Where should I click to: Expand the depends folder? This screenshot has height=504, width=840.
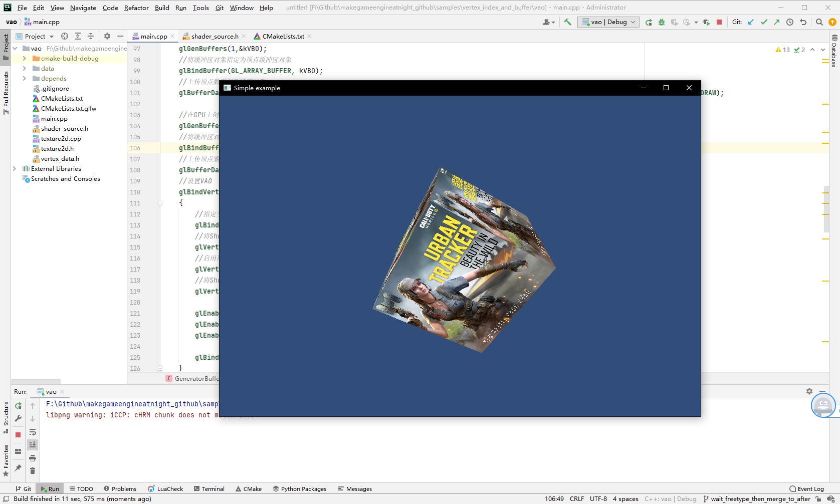pos(24,79)
